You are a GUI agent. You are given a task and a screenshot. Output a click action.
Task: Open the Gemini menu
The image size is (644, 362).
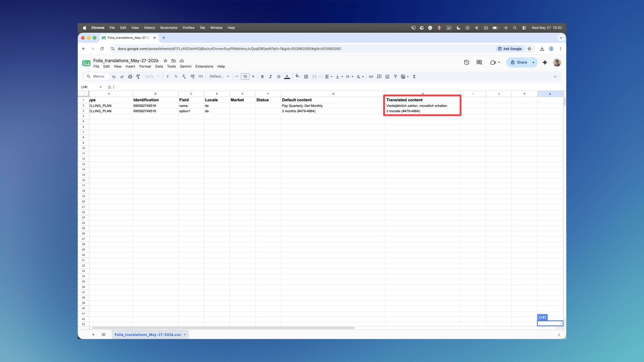[186, 66]
